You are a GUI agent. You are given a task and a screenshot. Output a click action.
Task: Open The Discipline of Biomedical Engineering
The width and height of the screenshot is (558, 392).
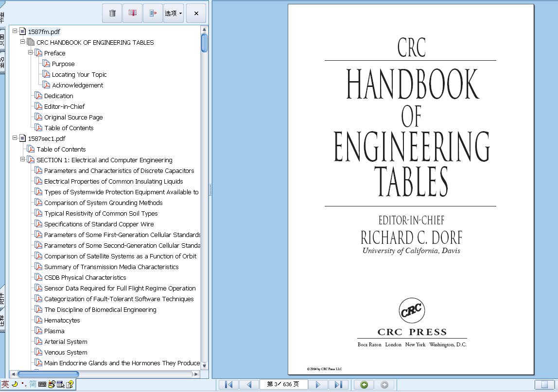pos(100,309)
